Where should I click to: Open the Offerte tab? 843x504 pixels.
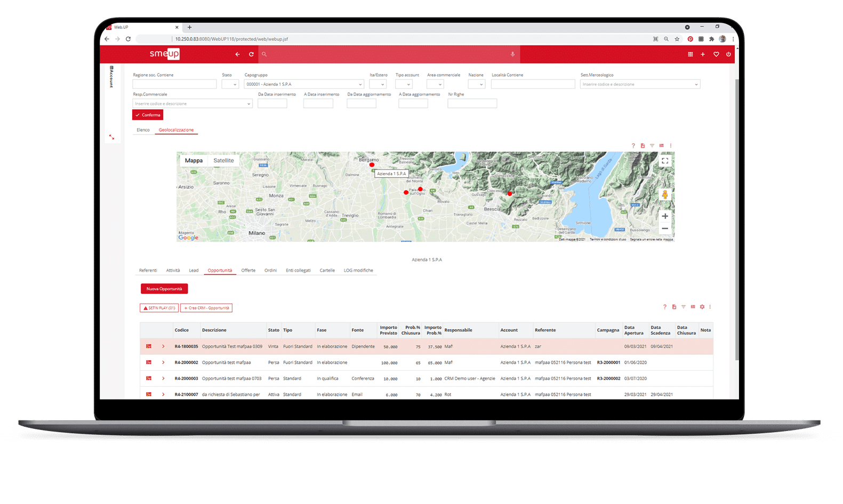tap(248, 271)
